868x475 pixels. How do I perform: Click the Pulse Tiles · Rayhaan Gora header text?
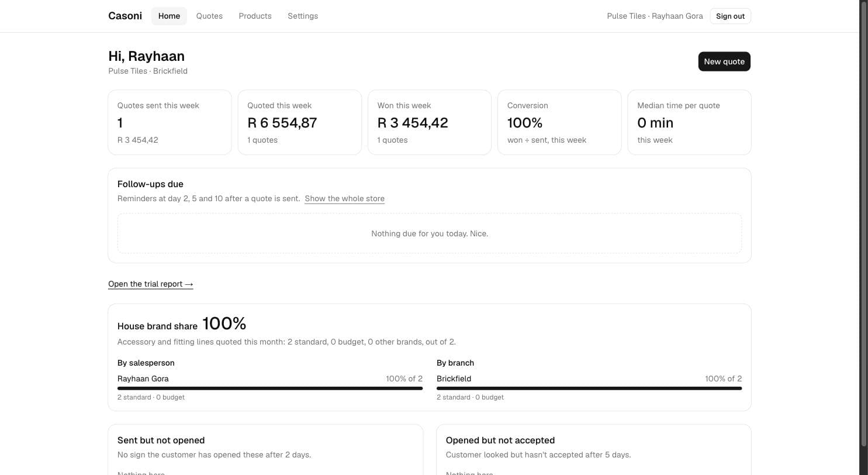(655, 16)
